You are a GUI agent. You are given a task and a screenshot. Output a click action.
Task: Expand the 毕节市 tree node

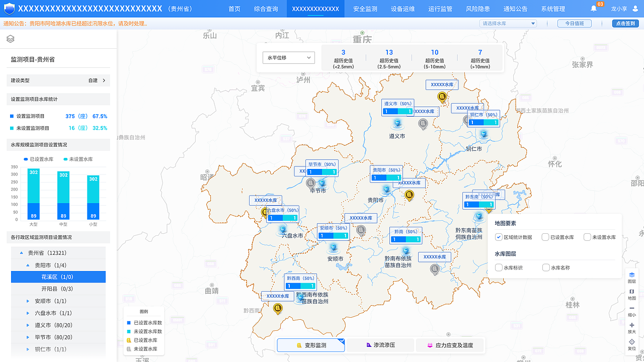(x=28, y=337)
